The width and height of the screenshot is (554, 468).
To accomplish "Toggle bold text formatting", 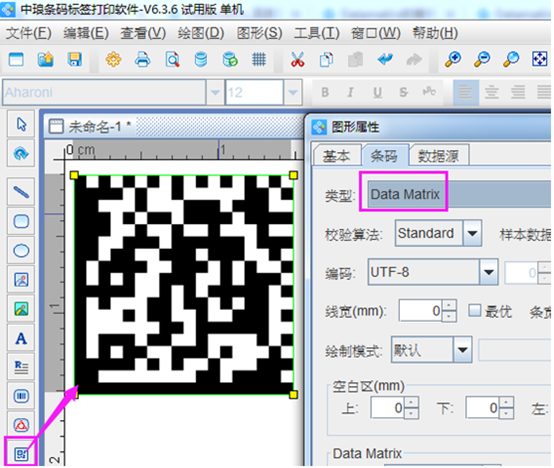I will click(325, 93).
